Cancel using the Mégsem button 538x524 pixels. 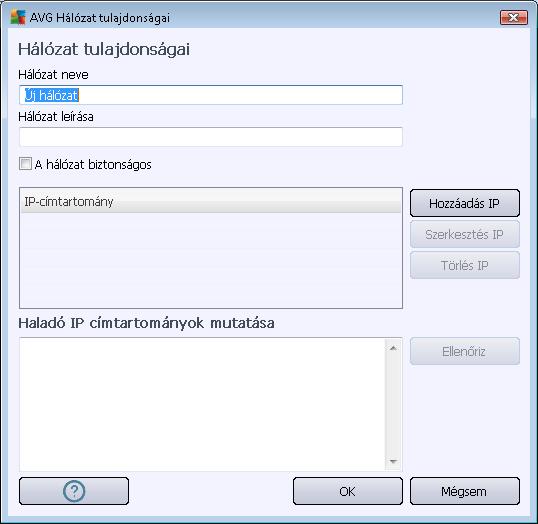[x=465, y=491]
